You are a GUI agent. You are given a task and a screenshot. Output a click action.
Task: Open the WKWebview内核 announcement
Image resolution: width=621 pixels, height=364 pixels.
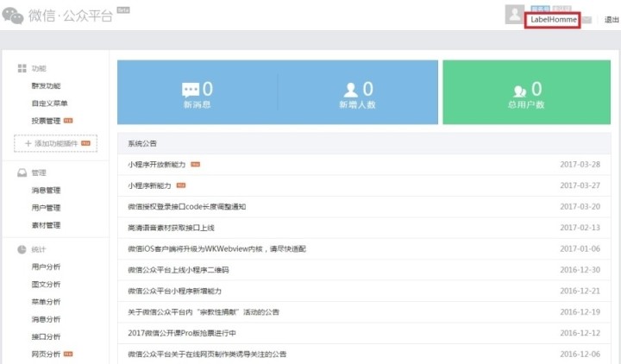[216, 248]
